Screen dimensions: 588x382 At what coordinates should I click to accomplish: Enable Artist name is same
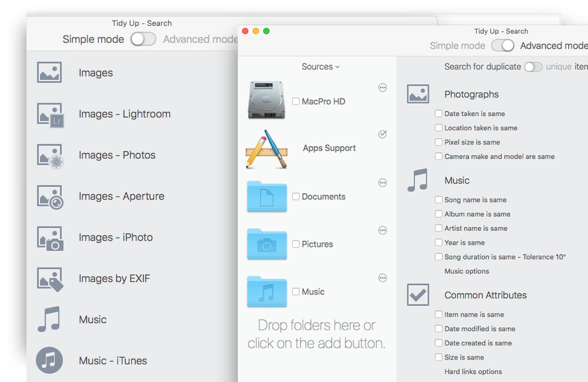pos(439,228)
